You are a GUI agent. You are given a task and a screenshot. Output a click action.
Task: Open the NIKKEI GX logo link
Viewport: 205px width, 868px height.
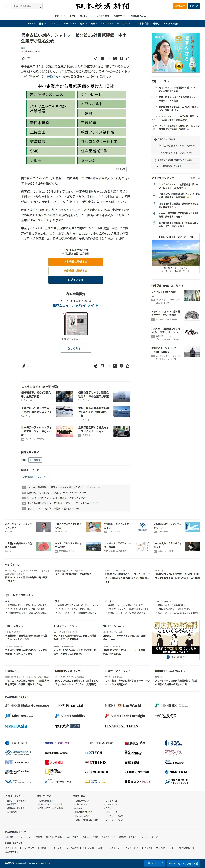(x=172, y=705)
